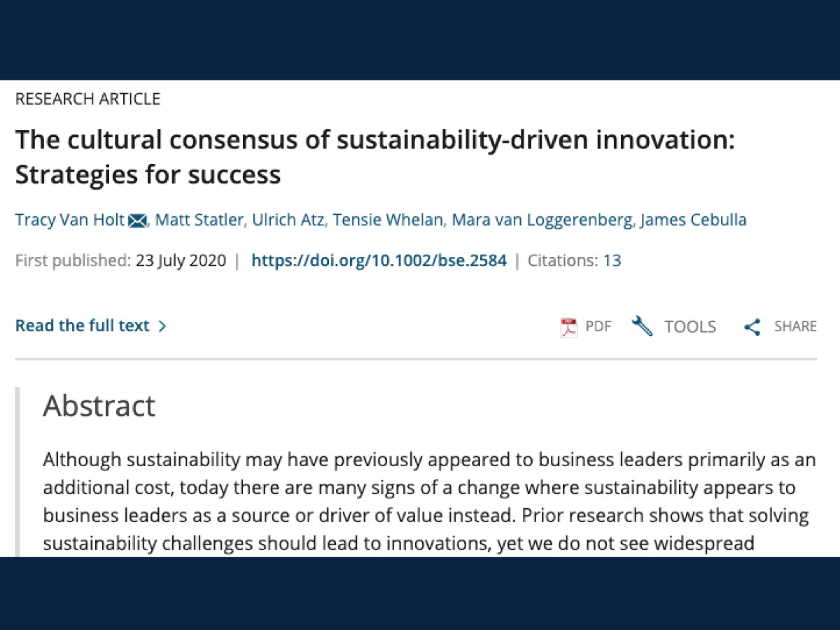Click the share network icon
The height and width of the screenshot is (630, 840).
[x=752, y=327]
